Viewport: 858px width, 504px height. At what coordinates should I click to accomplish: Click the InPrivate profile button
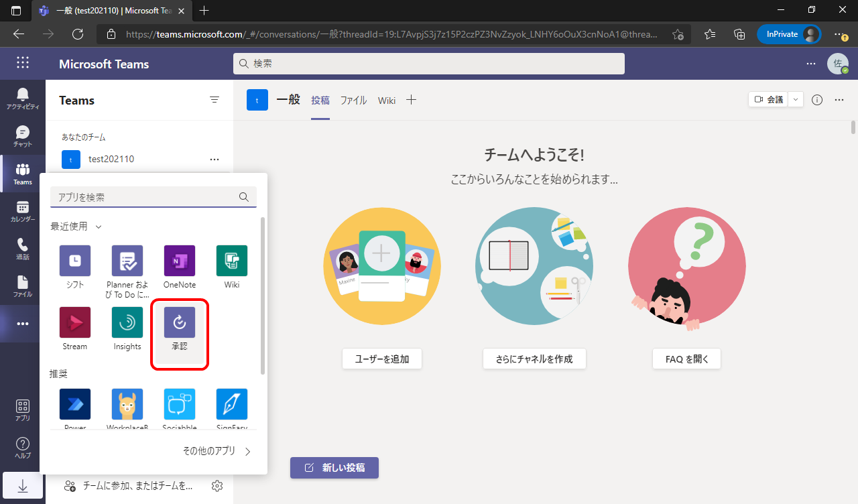coord(790,34)
